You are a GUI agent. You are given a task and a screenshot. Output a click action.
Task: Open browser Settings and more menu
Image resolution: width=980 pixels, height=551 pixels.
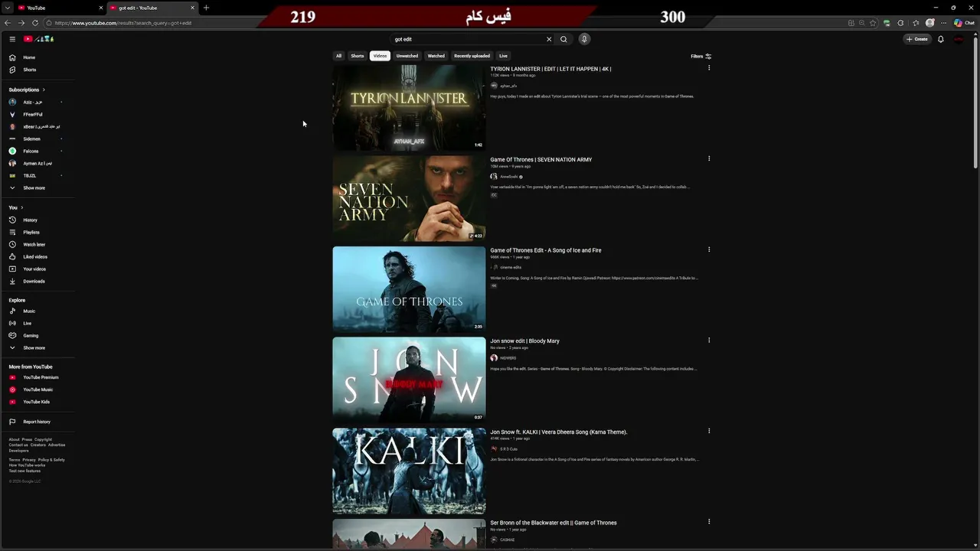[x=943, y=23]
